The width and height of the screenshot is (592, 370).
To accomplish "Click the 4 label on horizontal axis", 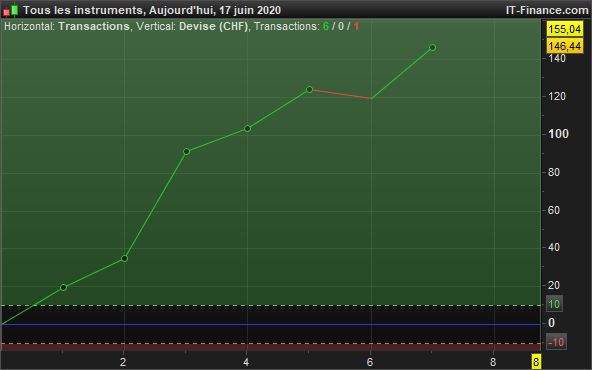I will click(x=246, y=362).
